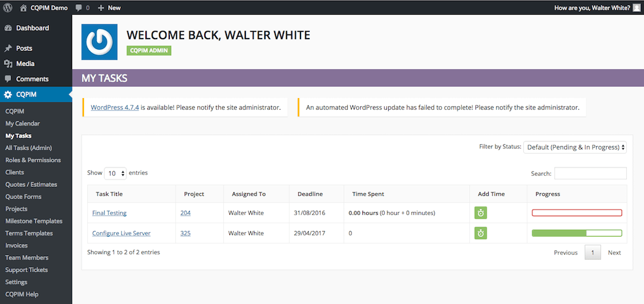
Task: Open project 325 link
Action: coord(185,234)
